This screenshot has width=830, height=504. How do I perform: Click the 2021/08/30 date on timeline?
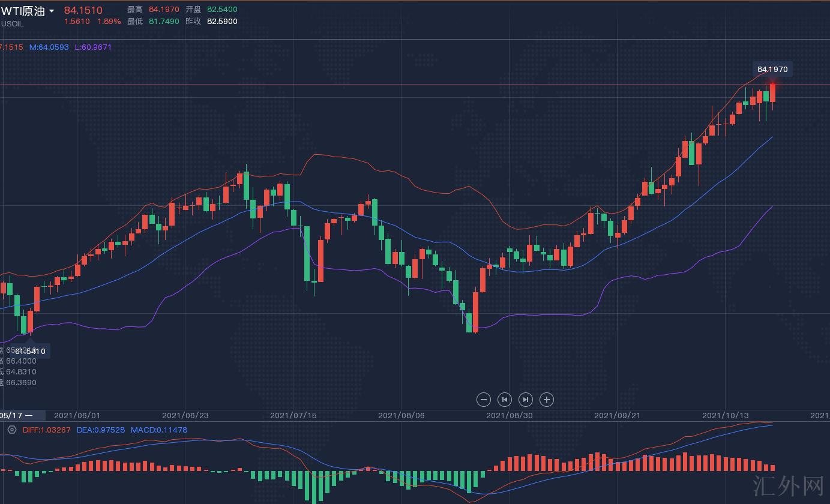pos(509,415)
